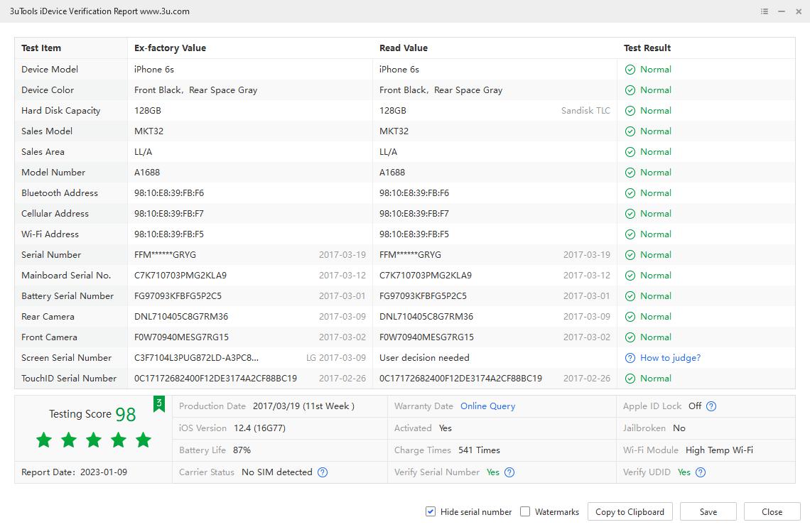
Task: Minimize the verification report window
Action: [782, 11]
